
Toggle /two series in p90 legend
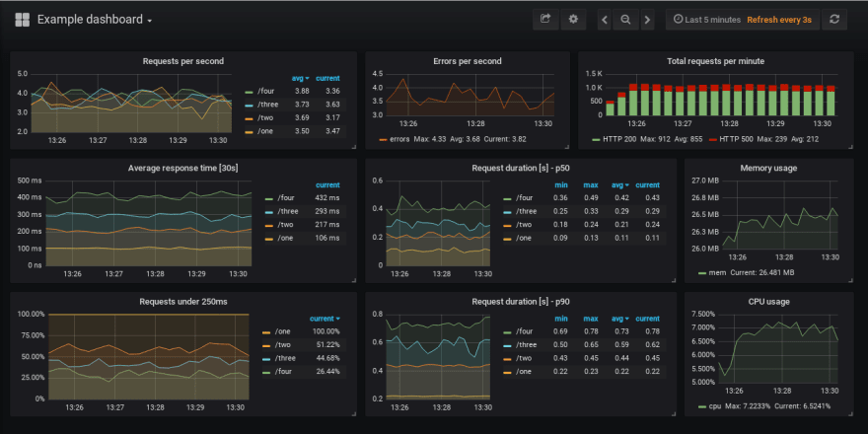523,358
